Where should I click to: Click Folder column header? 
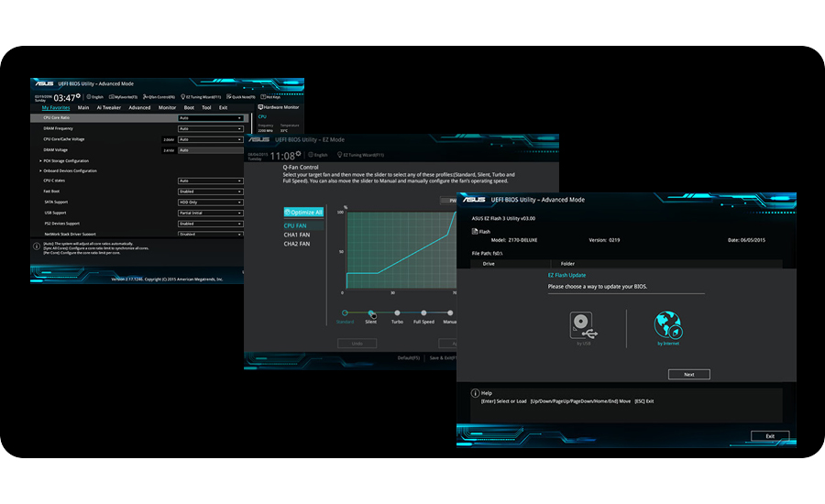click(567, 264)
